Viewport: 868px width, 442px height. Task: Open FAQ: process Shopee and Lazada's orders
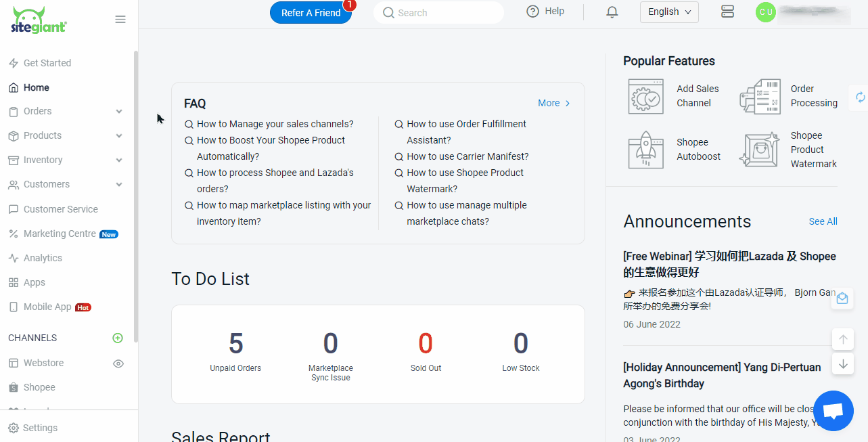[275, 181]
